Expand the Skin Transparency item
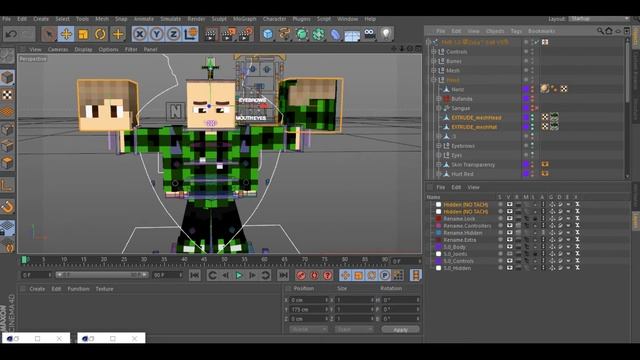The height and width of the screenshot is (360, 640). (439, 164)
